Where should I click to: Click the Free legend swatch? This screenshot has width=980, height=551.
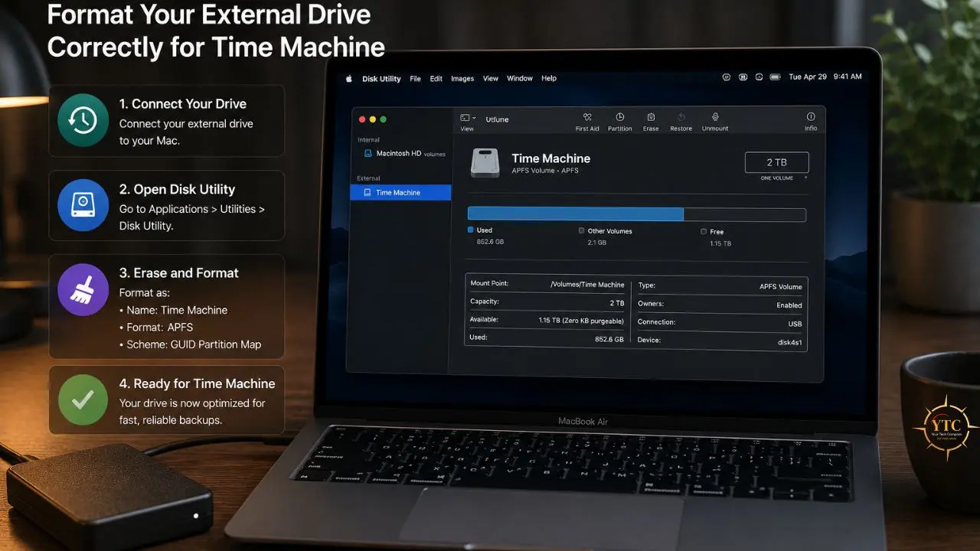704,231
